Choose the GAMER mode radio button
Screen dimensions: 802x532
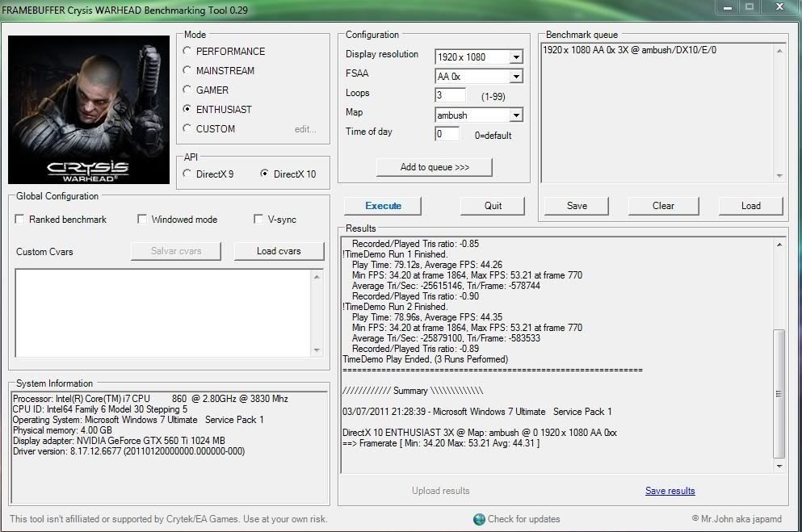point(187,90)
